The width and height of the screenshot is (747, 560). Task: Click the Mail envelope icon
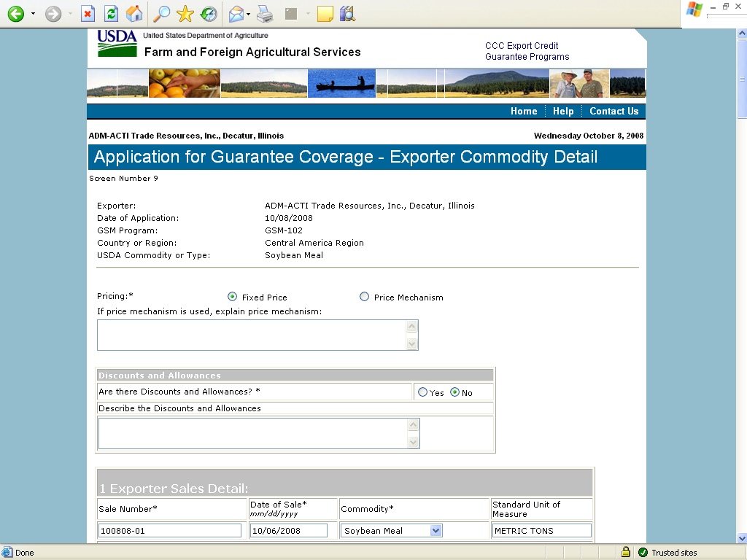click(x=236, y=15)
